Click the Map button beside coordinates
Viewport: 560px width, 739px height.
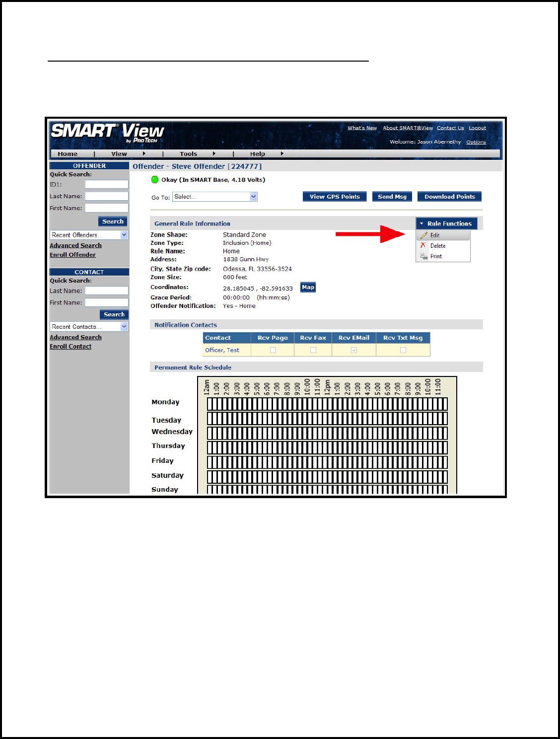tap(308, 288)
